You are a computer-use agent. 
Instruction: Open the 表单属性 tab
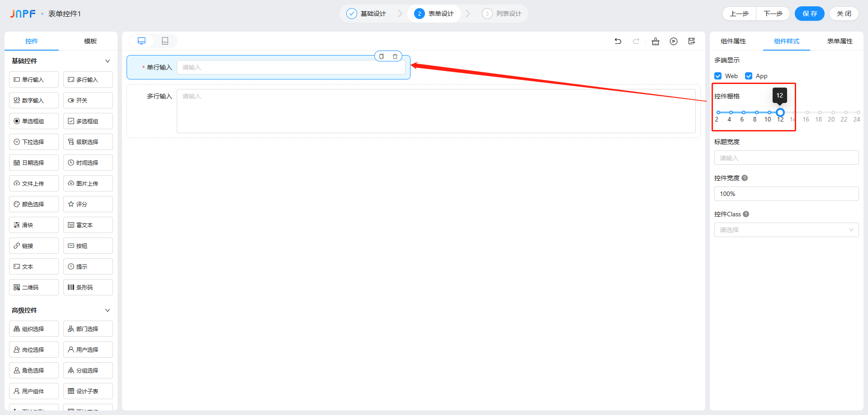840,41
